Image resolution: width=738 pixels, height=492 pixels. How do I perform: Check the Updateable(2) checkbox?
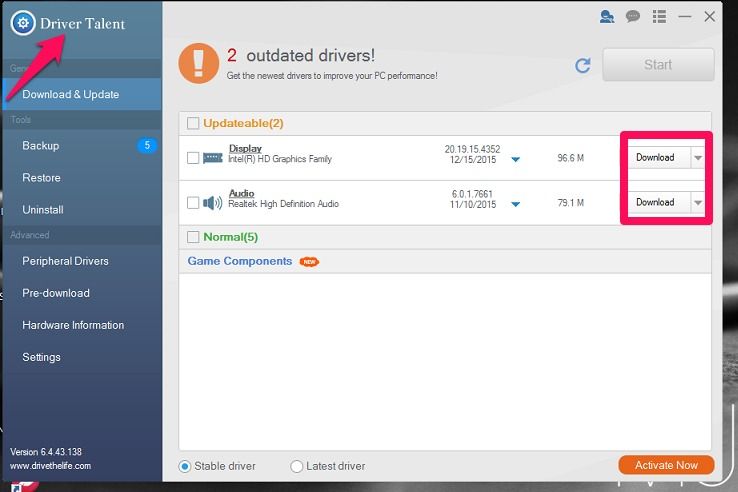tap(193, 123)
